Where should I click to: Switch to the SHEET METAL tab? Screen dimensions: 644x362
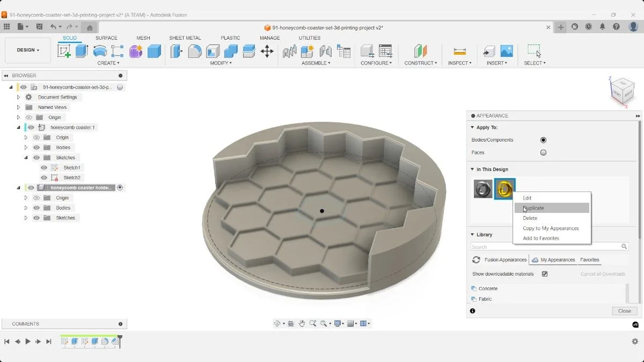point(184,38)
